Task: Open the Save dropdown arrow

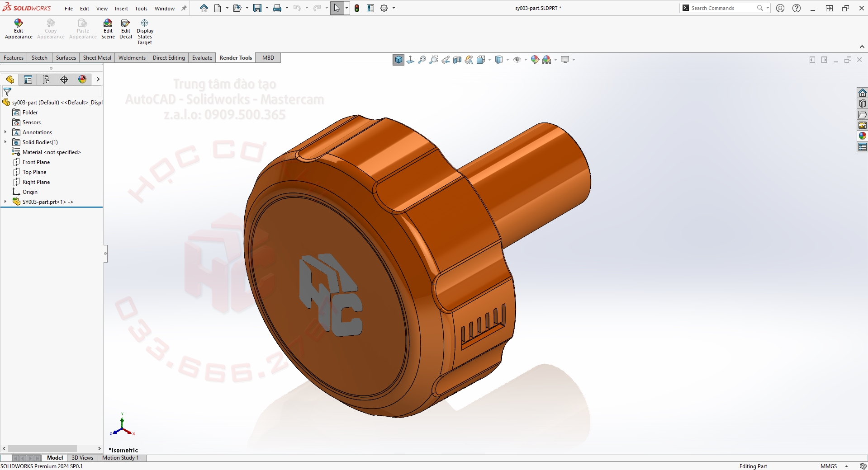Action: 267,8
